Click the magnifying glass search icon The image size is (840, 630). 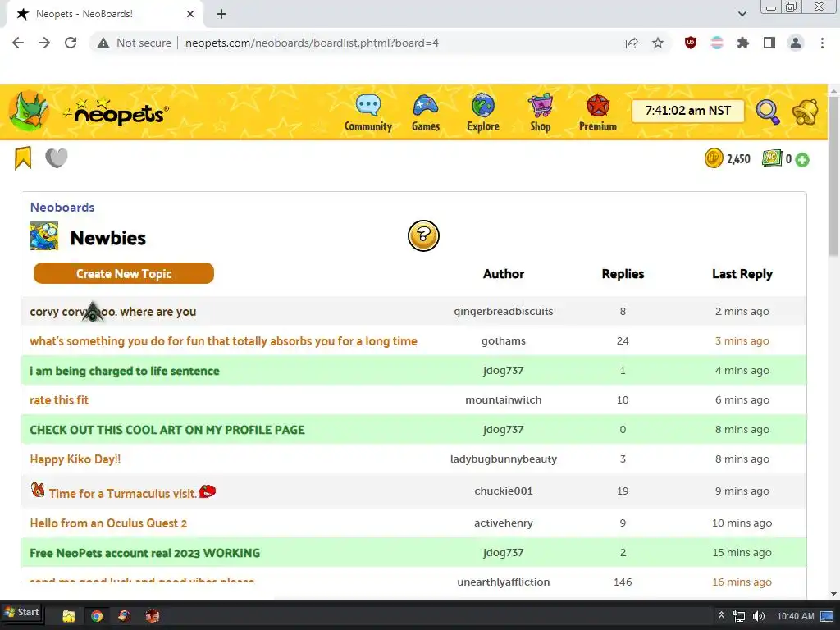pos(768,112)
